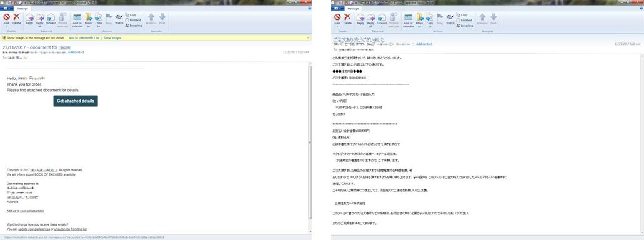Expand Junk dropdown arrow in the 22/11/2017 document window
Screen dimensions: 644x240
click(x=7, y=26)
